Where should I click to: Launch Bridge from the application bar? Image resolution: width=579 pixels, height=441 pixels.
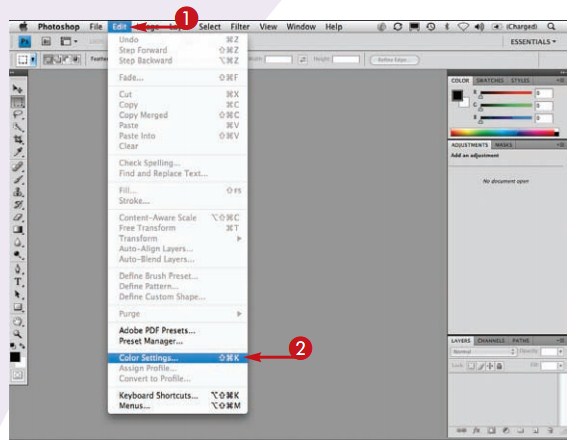coord(46,42)
